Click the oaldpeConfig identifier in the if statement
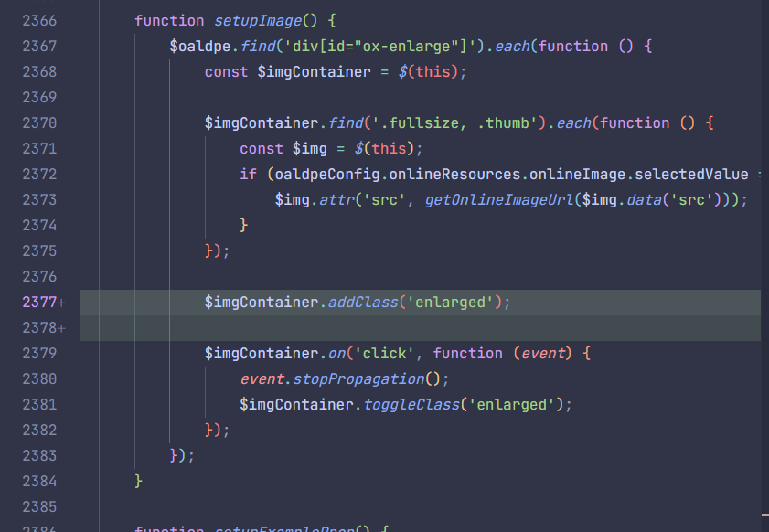This screenshot has width=769, height=532. [x=327, y=174]
